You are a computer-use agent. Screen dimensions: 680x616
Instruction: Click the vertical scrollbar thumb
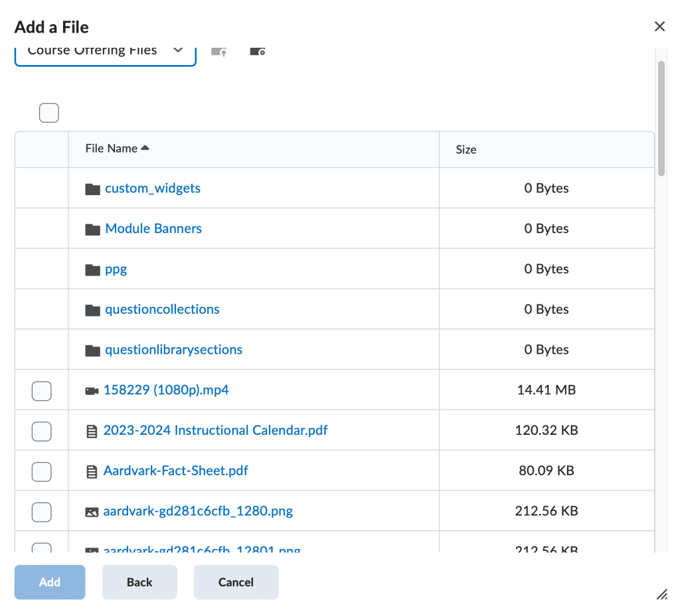(661, 119)
